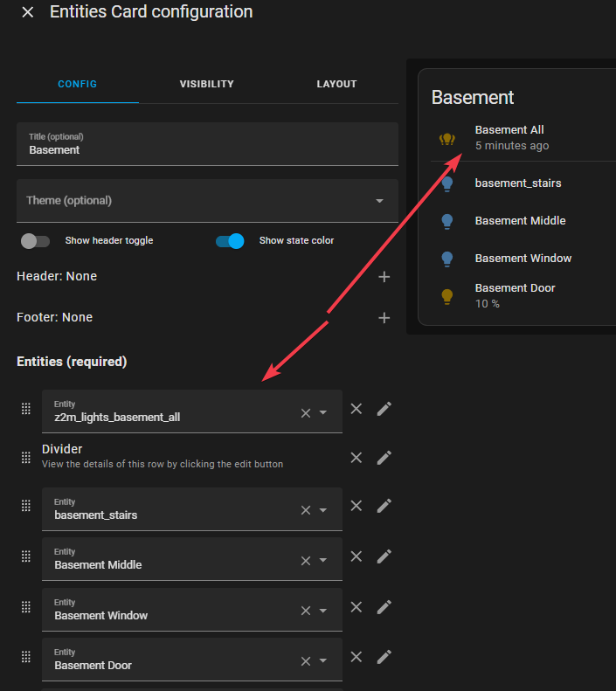Edit the Basement Middle entity row
This screenshot has height=691, width=616.
tap(384, 556)
